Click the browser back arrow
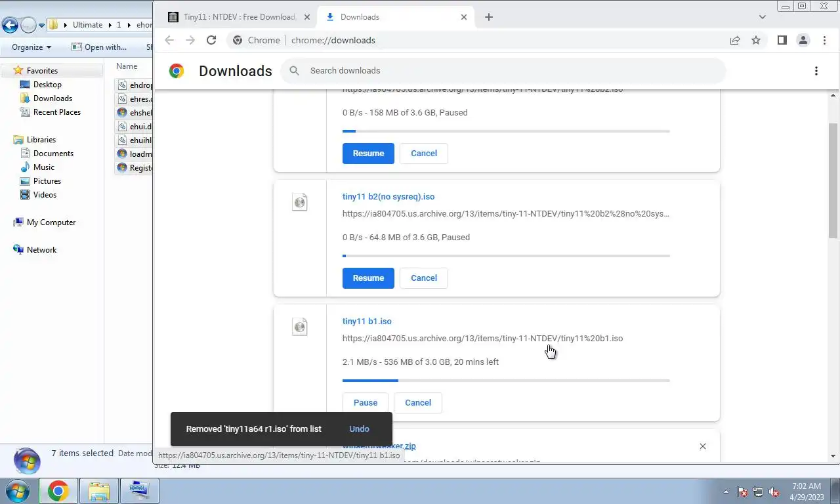Viewport: 840px width, 504px height. (x=169, y=40)
